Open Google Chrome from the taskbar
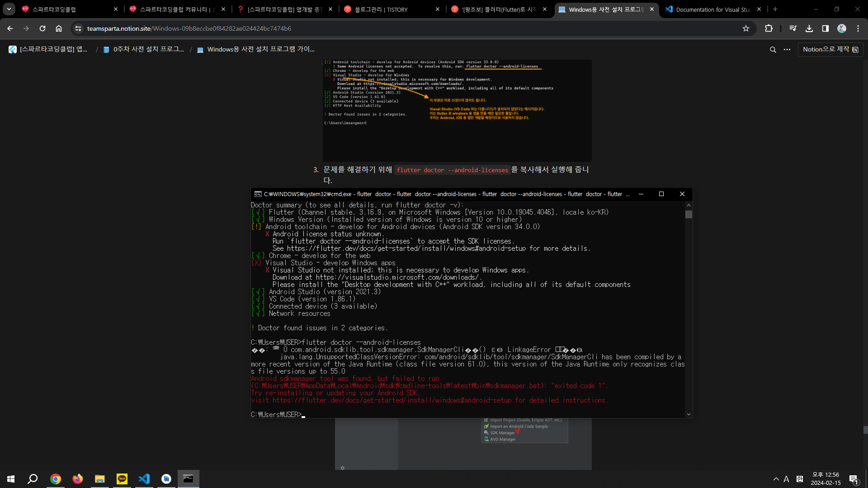Viewport: 868px width, 488px height. pyautogui.click(x=56, y=479)
